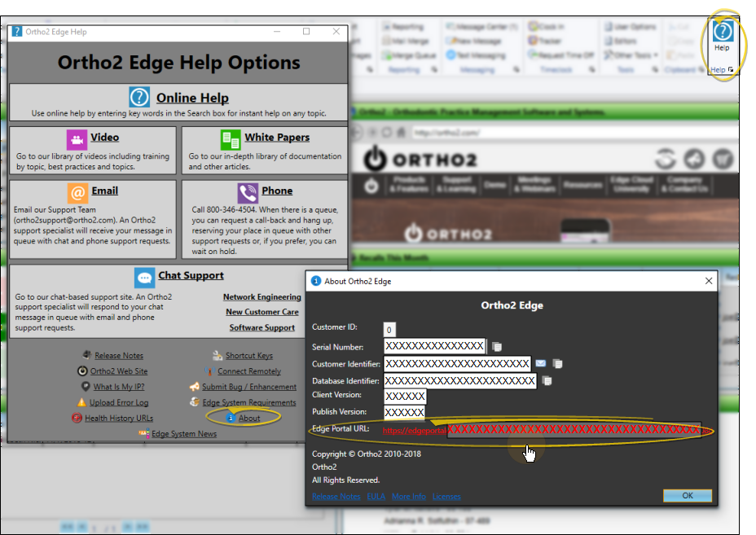Open Online Help heading link
The height and width of the screenshot is (535, 756).
pos(192,98)
